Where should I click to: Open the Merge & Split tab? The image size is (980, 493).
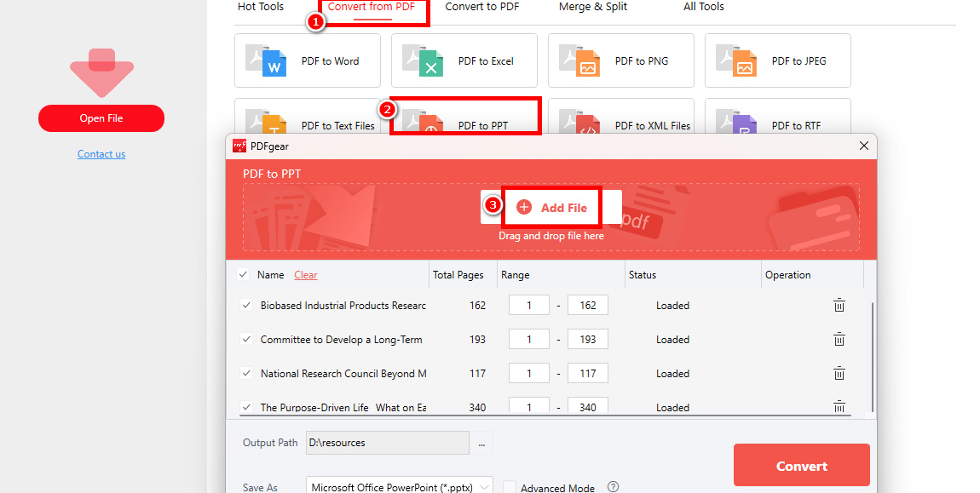click(593, 7)
